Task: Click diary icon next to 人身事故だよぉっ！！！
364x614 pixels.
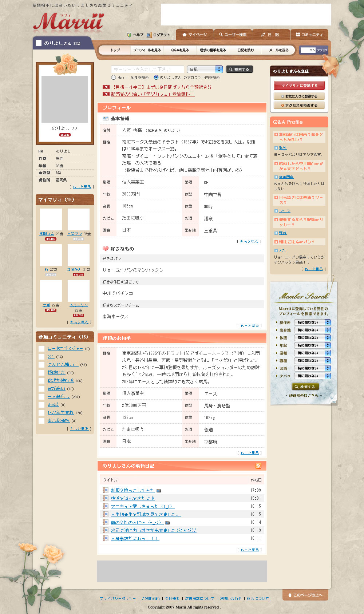Action: [106, 538]
